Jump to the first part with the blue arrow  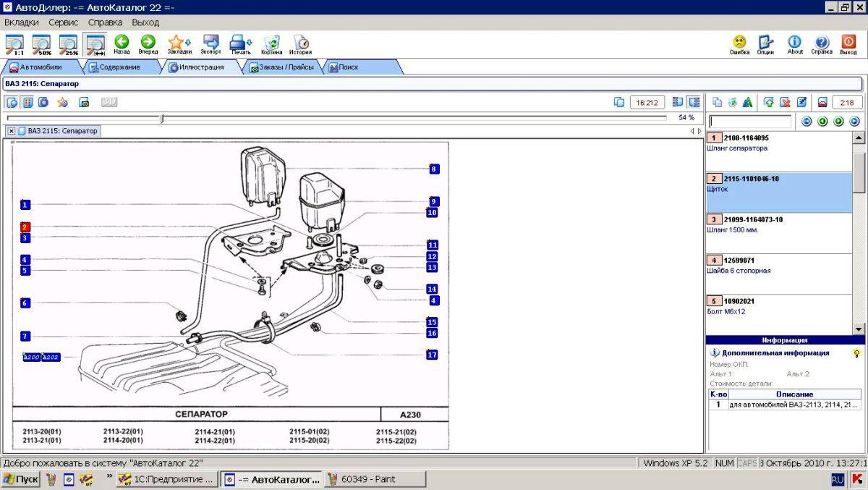click(807, 122)
